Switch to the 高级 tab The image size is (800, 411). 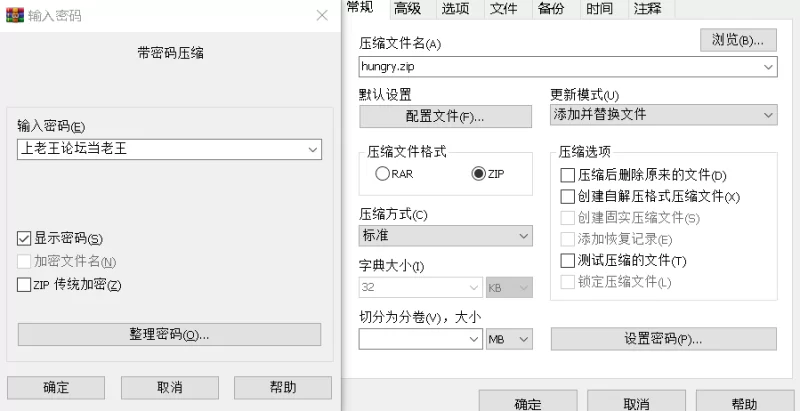pos(408,9)
